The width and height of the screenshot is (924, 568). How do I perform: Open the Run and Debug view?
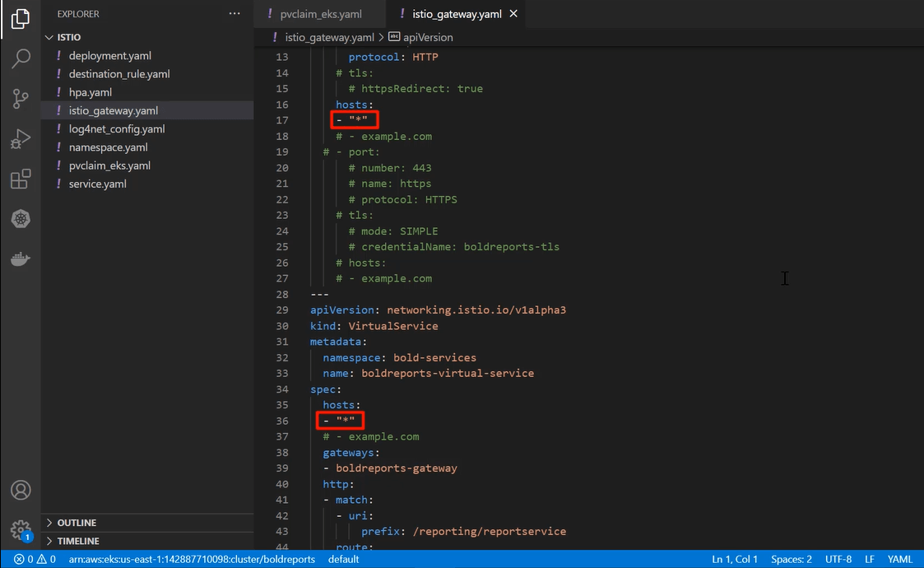click(x=21, y=138)
